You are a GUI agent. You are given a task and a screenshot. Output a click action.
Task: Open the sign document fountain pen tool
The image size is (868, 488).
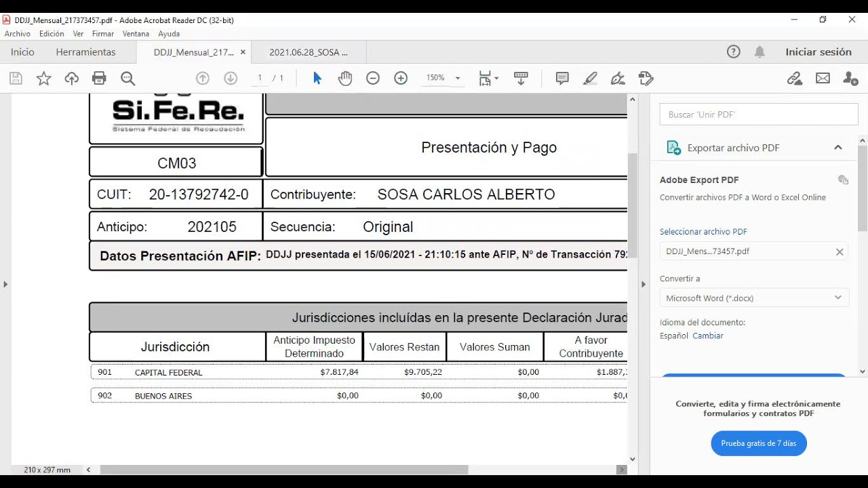[618, 79]
